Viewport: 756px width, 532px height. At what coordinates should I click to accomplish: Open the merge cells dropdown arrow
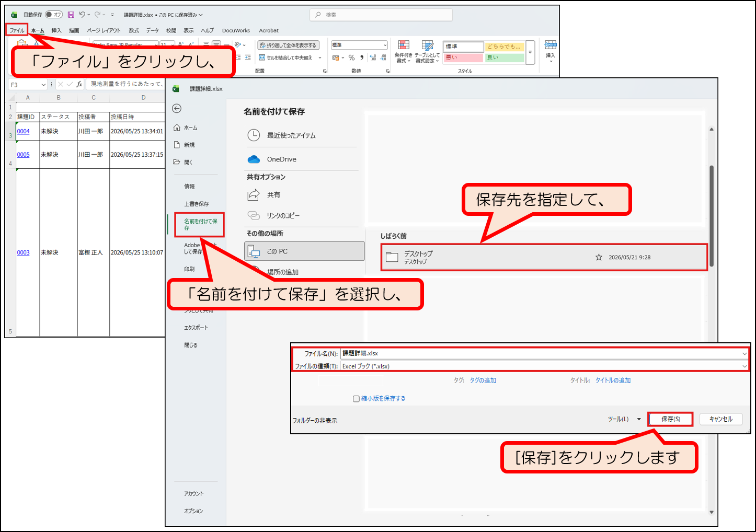[x=320, y=57]
